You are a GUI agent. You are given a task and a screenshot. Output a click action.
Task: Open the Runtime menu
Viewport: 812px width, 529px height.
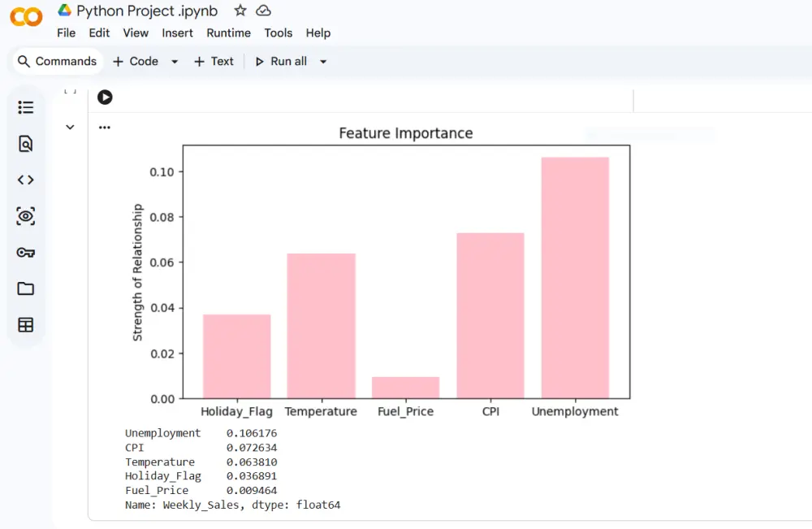228,33
